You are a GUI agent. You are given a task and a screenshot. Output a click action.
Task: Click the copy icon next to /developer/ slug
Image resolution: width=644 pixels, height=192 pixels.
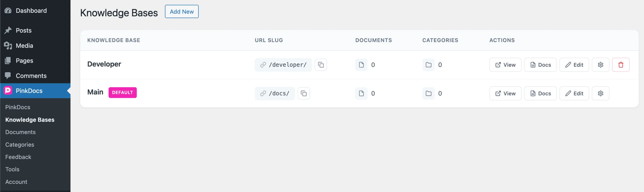(321, 65)
